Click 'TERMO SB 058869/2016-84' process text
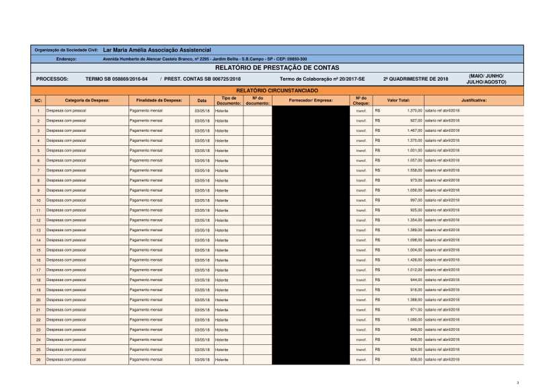The height and width of the screenshot is (392, 555). tap(116, 79)
